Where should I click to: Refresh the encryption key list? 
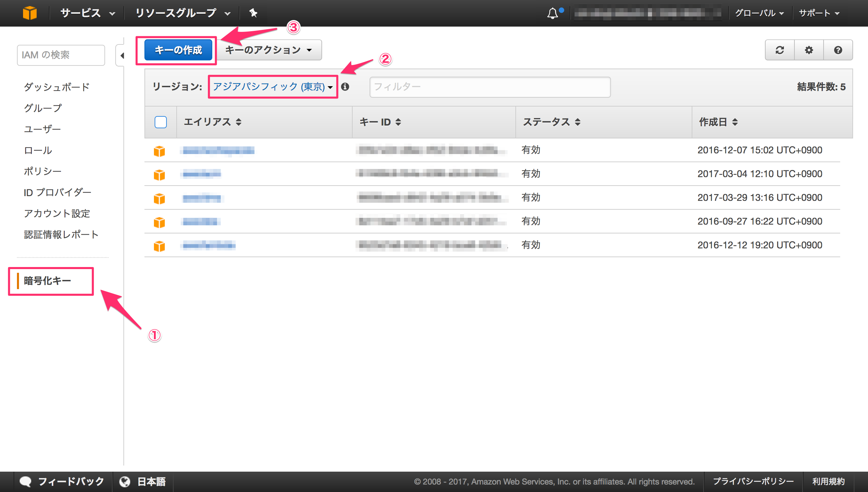point(780,50)
